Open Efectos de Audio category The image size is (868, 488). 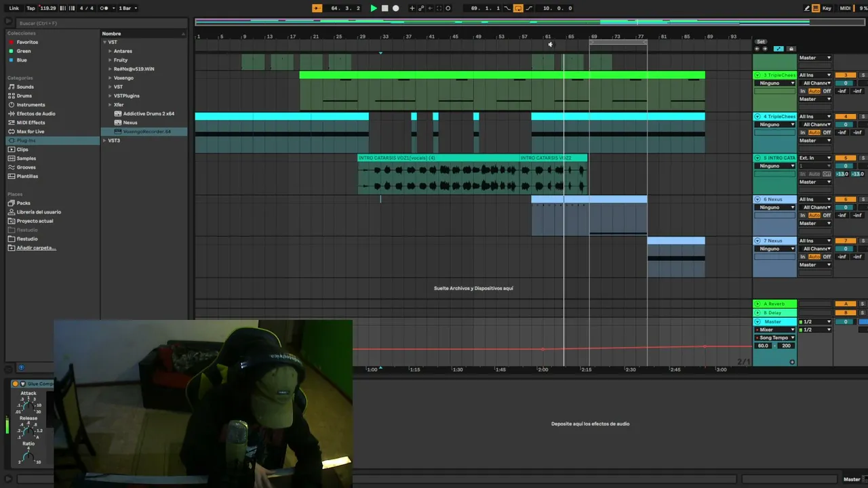coord(36,113)
